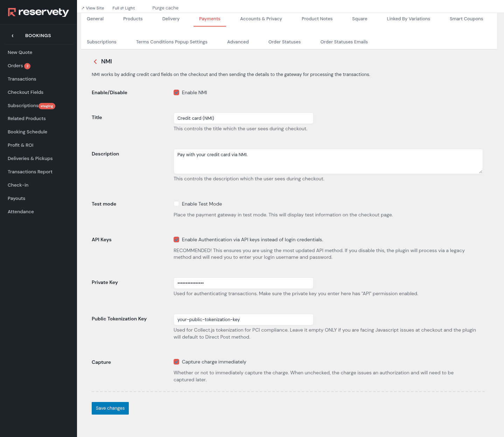Go to Deliveries & Pickups
This screenshot has width=504, height=437.
click(x=30, y=159)
